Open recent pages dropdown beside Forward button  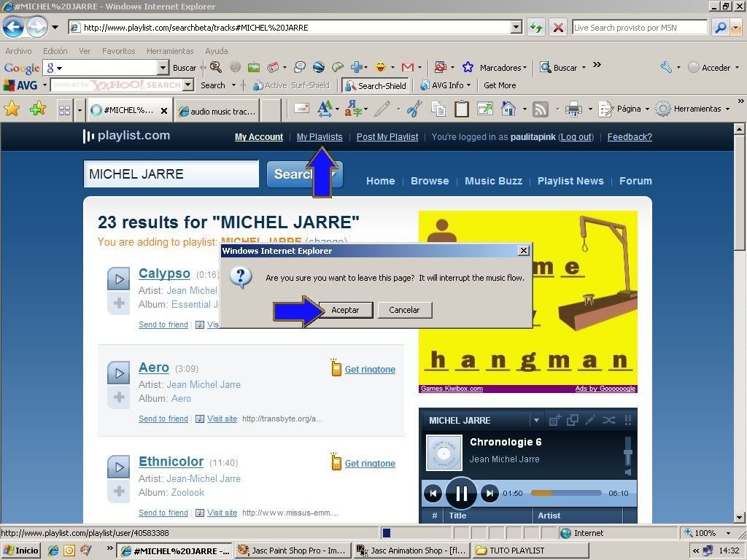(x=55, y=27)
